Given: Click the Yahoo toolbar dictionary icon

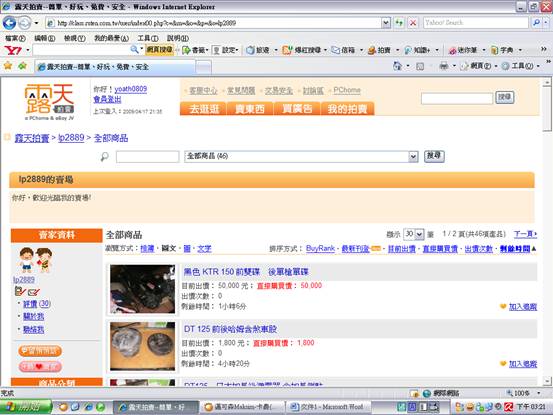Looking at the screenshot, I should [495, 50].
